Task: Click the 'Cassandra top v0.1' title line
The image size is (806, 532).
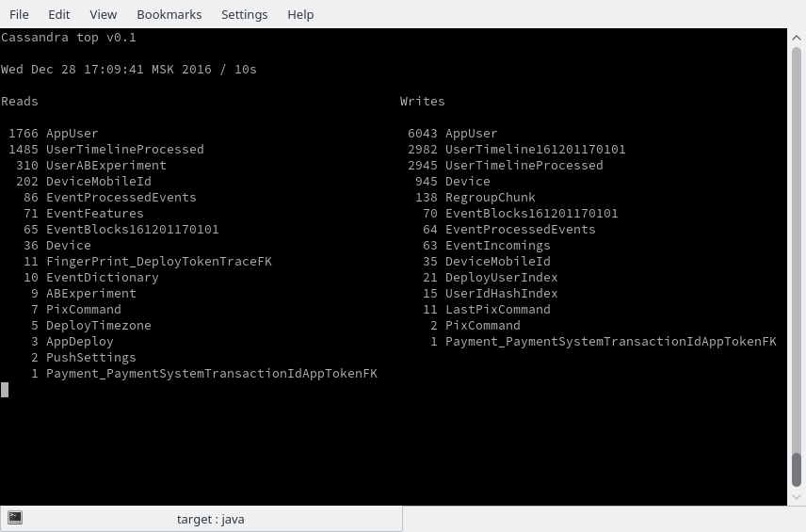Action: click(x=69, y=38)
